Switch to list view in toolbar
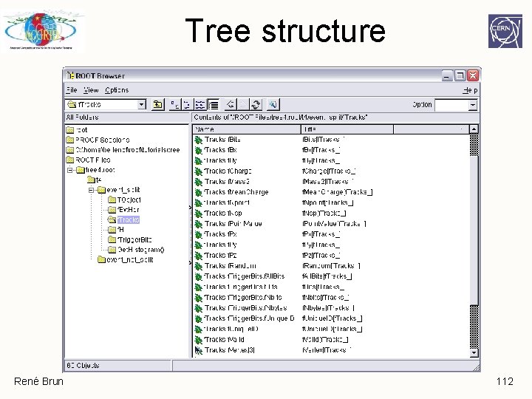The image size is (532, 399). [x=199, y=104]
